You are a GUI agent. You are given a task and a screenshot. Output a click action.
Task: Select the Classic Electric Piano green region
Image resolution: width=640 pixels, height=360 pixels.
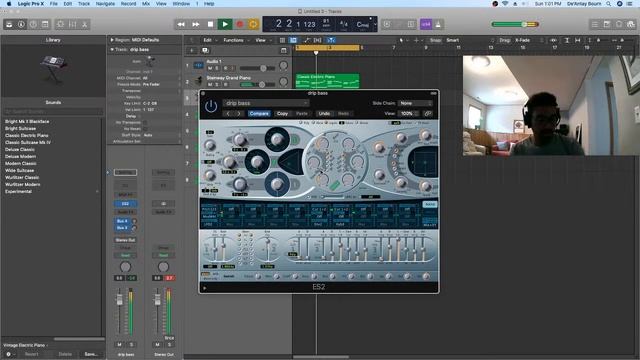click(327, 81)
